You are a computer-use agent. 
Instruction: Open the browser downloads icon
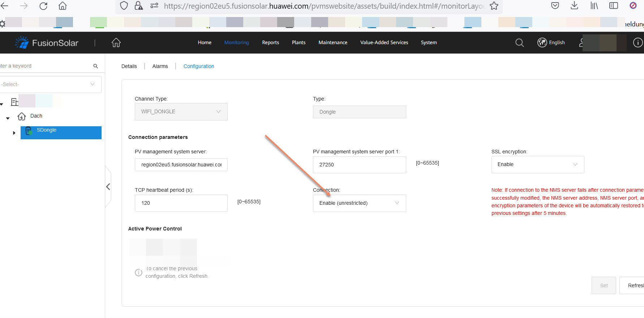click(574, 6)
